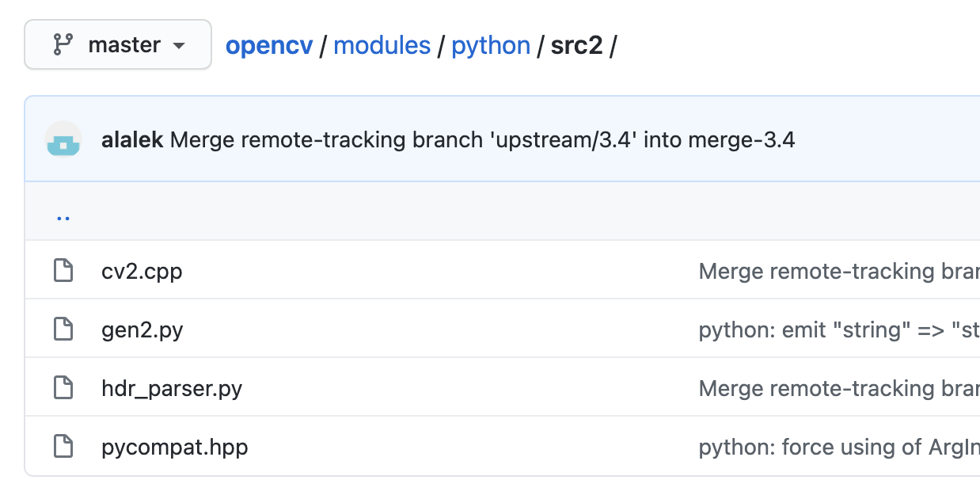Navigate to modules folder breadcrumb
This screenshot has width=980, height=499.
[382, 45]
